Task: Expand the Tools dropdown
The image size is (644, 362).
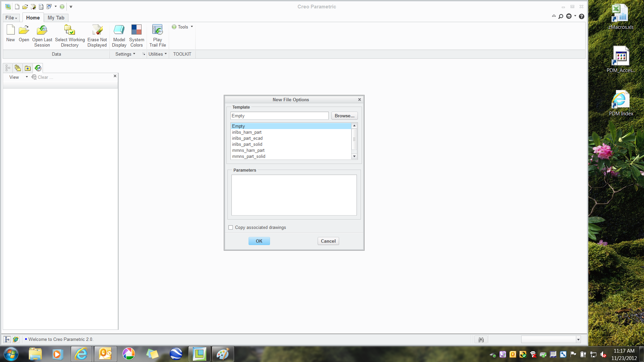Action: coord(183,27)
